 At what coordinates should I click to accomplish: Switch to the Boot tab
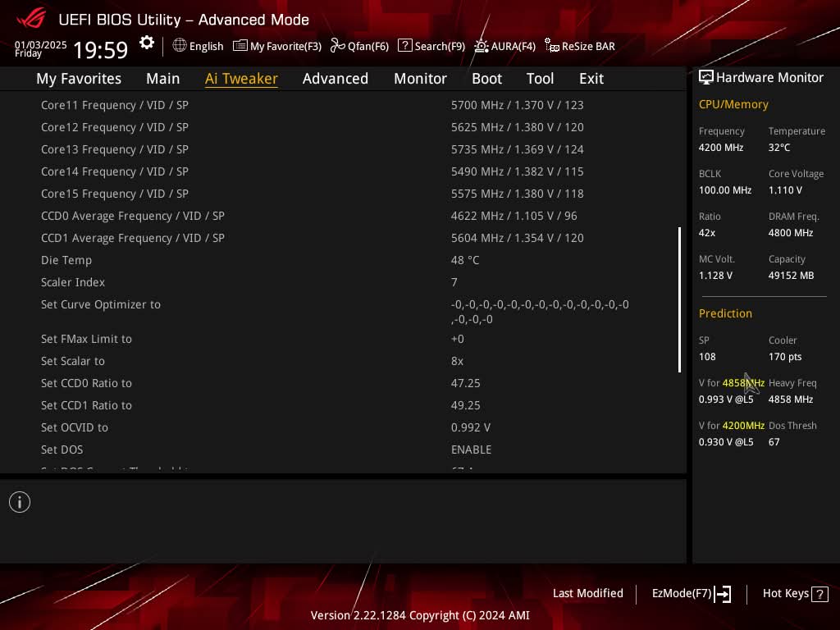click(x=486, y=79)
